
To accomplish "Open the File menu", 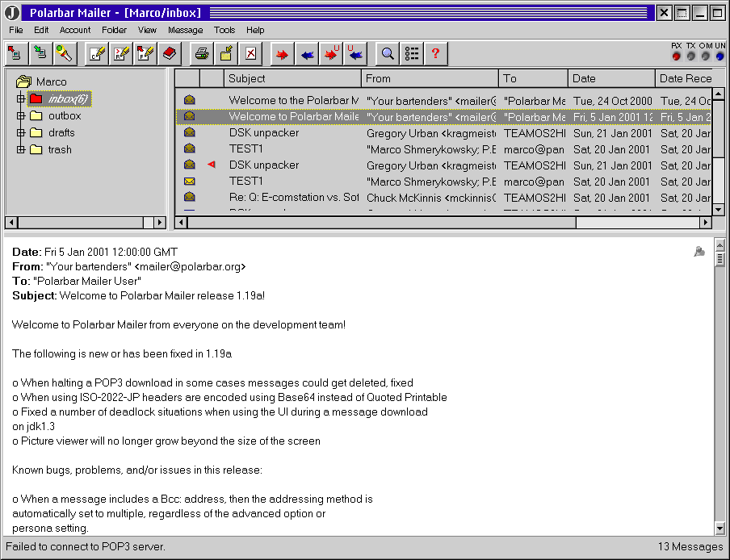I will [x=16, y=30].
